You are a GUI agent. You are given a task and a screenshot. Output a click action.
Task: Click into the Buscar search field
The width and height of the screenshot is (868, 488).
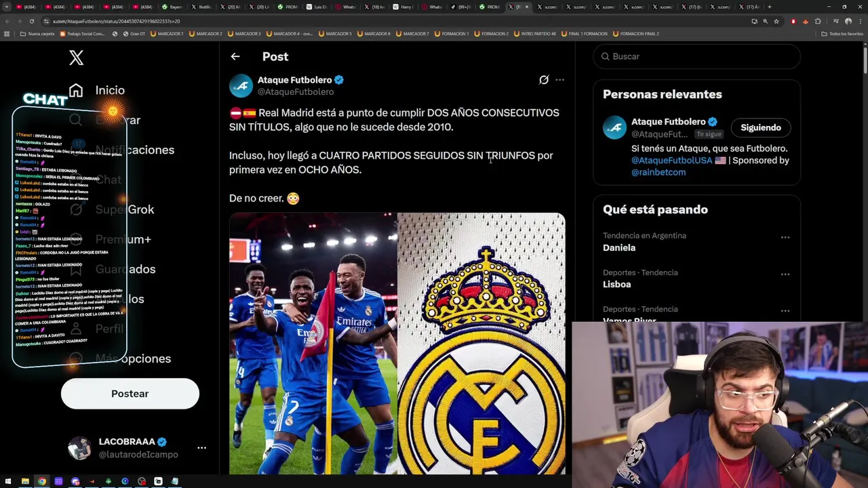point(696,57)
